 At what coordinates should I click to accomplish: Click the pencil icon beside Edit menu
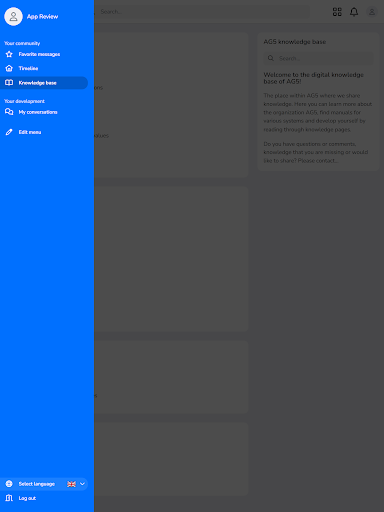(9, 132)
